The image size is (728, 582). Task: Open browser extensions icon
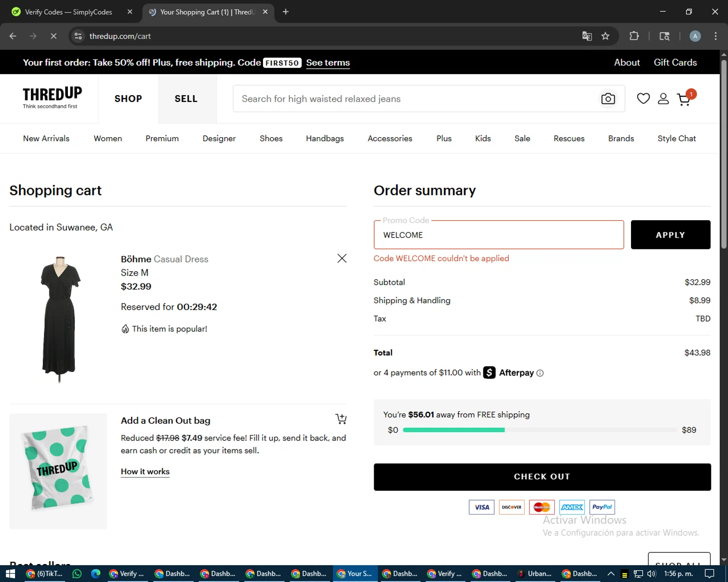[x=634, y=36]
